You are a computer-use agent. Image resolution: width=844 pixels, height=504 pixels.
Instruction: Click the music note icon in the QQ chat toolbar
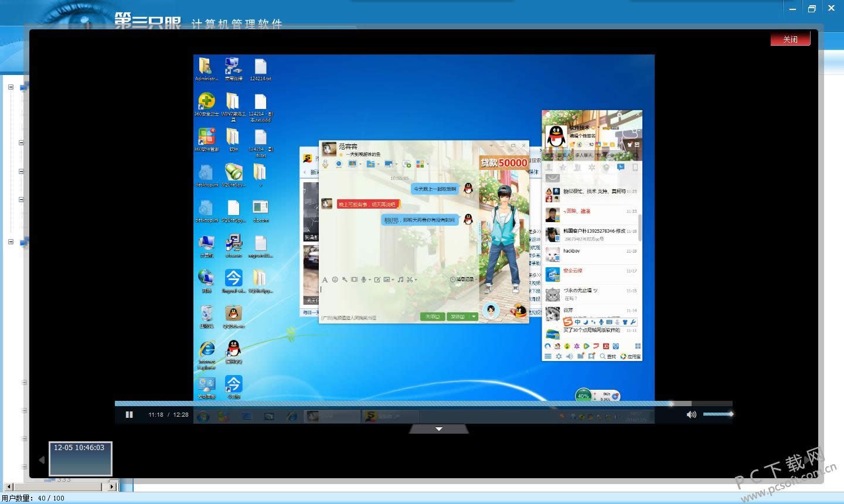(400, 280)
